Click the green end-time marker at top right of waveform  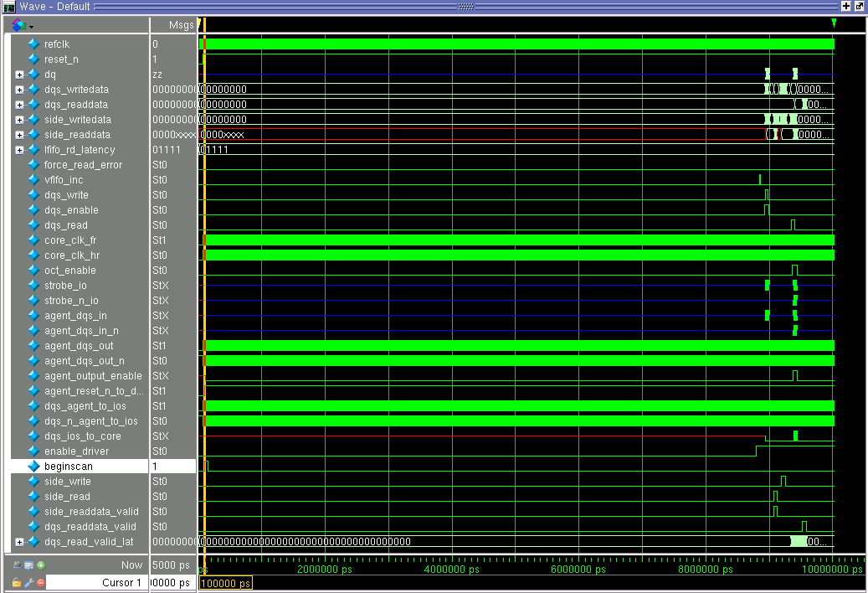(834, 23)
